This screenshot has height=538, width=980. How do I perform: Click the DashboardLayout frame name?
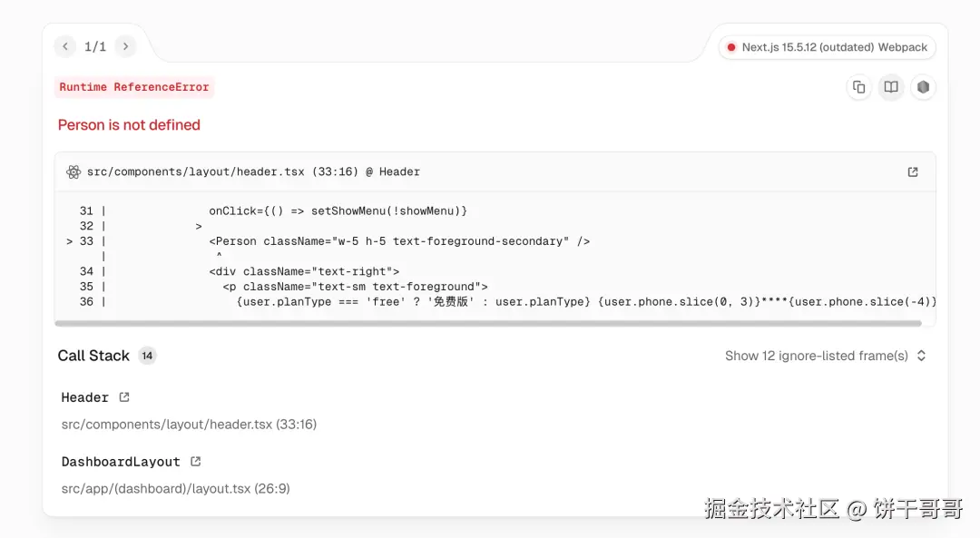pos(121,462)
